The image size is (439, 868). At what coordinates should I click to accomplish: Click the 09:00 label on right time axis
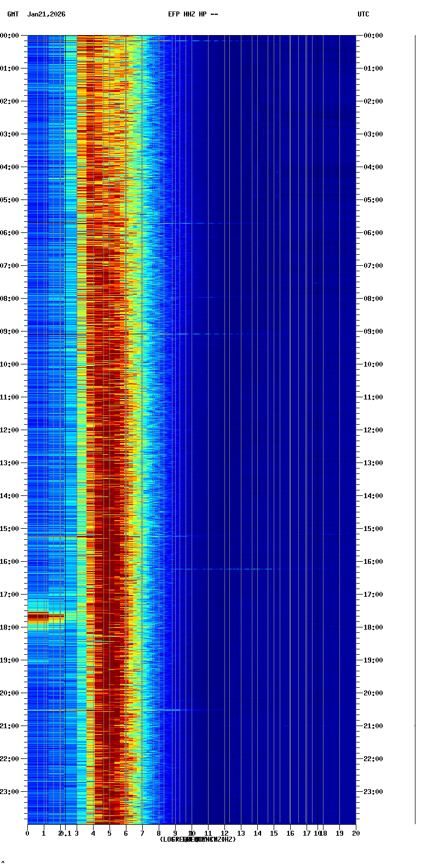(373, 332)
